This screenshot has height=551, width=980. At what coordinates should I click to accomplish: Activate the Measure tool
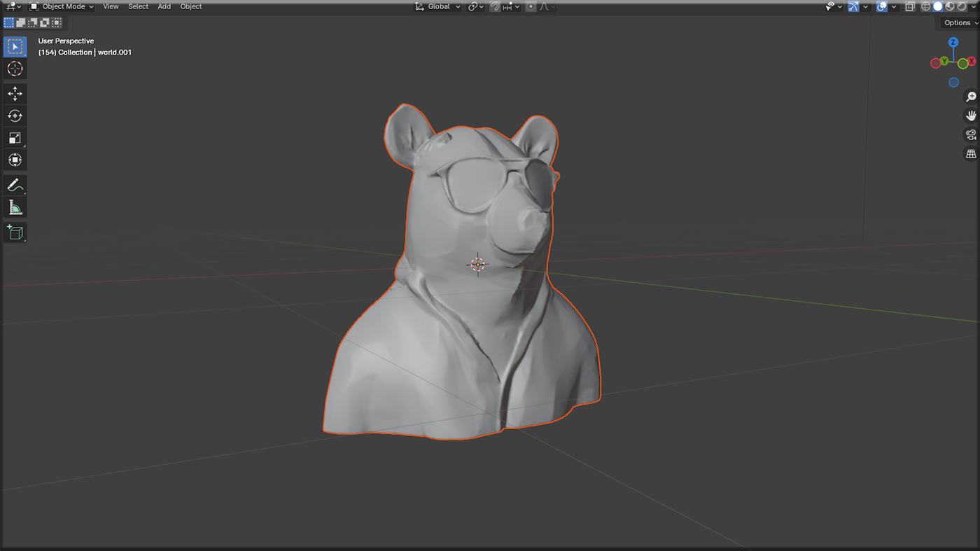tap(15, 207)
